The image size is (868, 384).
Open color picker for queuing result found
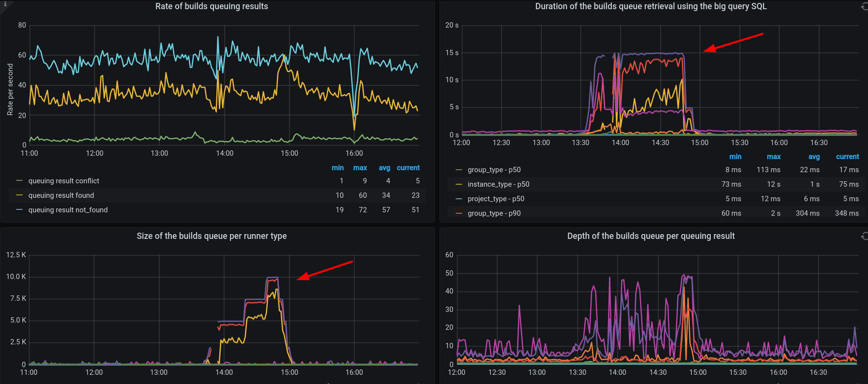tap(19, 195)
